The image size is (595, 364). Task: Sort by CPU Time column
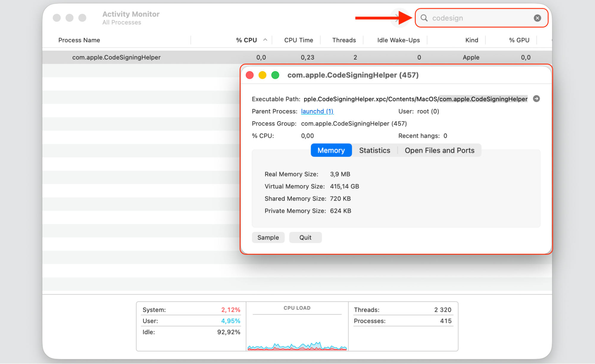coord(299,40)
